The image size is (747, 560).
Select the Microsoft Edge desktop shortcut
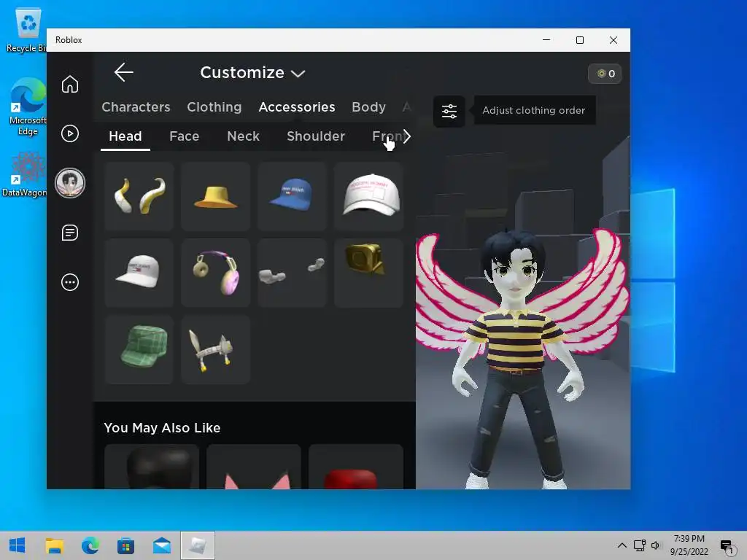click(27, 107)
